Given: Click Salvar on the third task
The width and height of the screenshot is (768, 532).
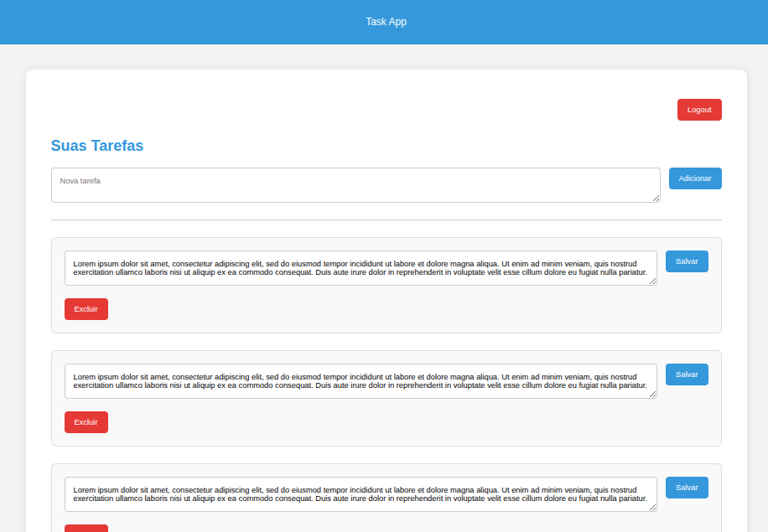Looking at the screenshot, I should 686,487.
